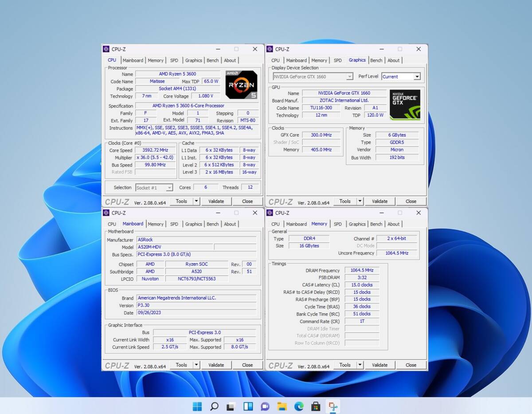The image size is (532, 414).
Task: Open Bench tab in the Graphics window
Action: 376,60
